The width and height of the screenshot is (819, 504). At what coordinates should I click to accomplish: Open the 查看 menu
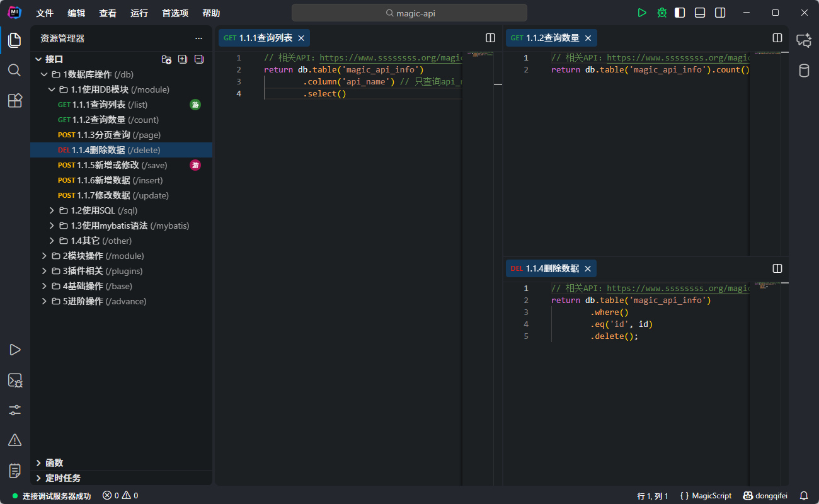click(x=108, y=13)
